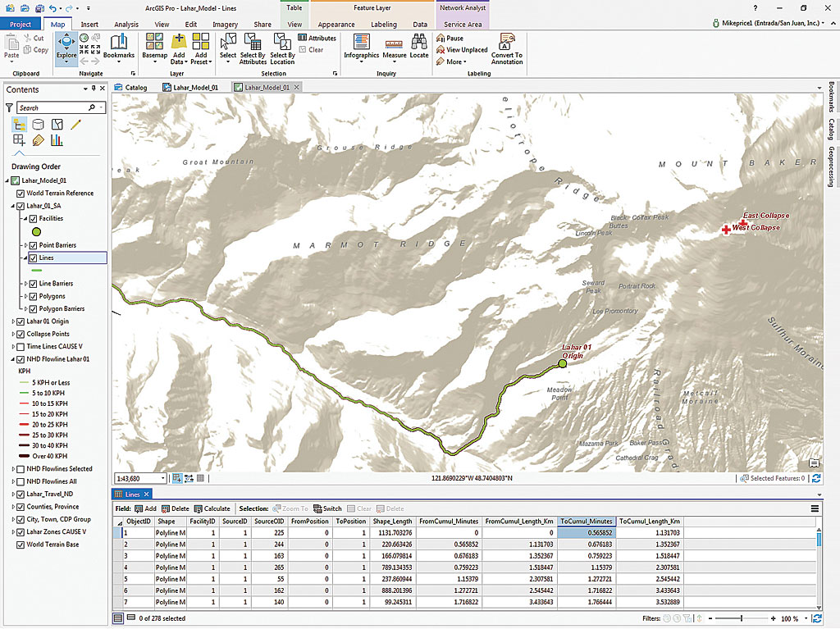
Task: Open the Basemap gallery
Action: pyautogui.click(x=154, y=43)
